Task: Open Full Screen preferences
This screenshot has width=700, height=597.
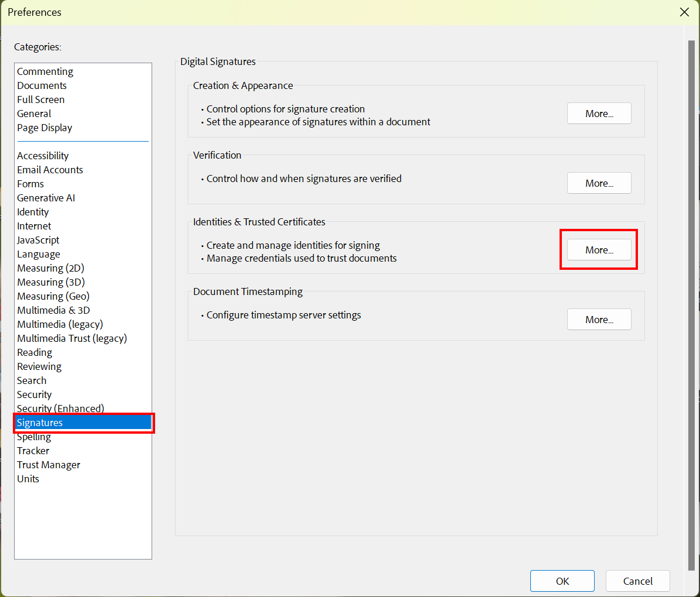Action: (40, 99)
